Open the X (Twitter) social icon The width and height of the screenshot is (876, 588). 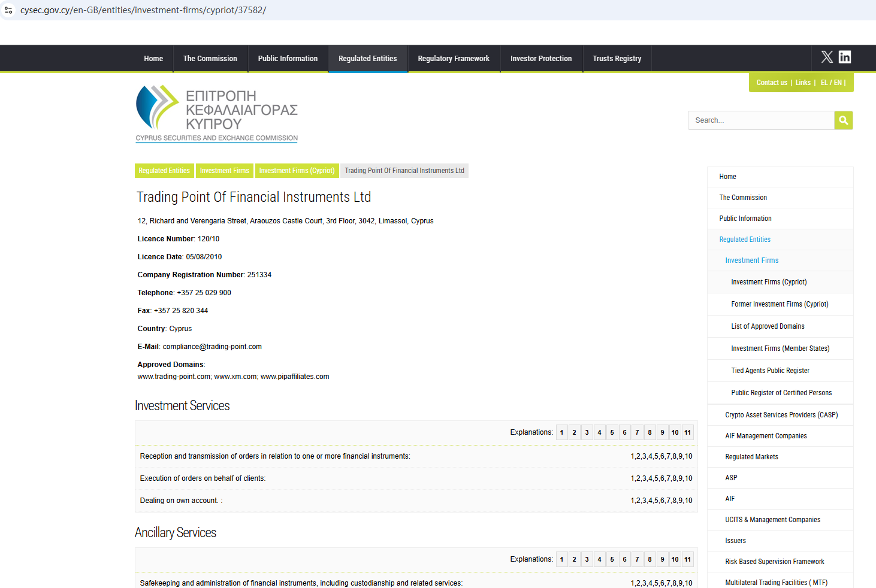coord(827,57)
